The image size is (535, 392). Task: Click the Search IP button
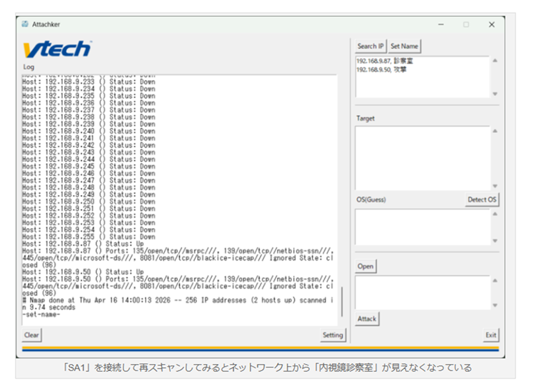point(370,46)
